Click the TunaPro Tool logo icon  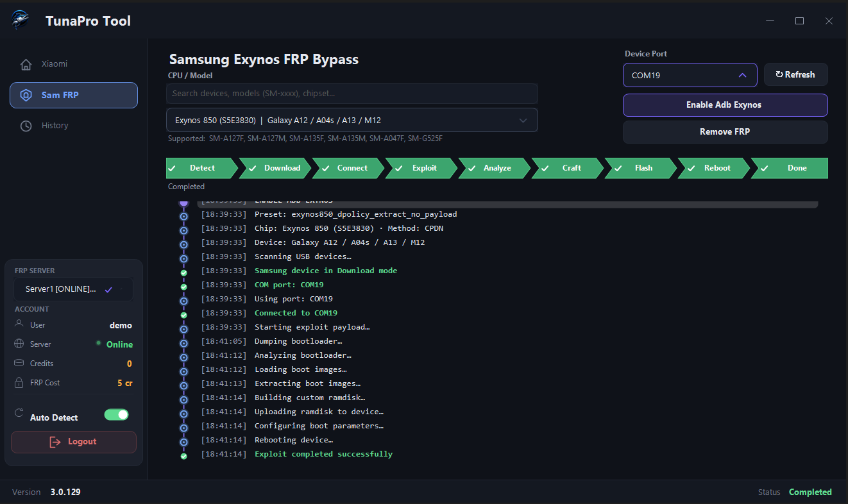(x=20, y=21)
